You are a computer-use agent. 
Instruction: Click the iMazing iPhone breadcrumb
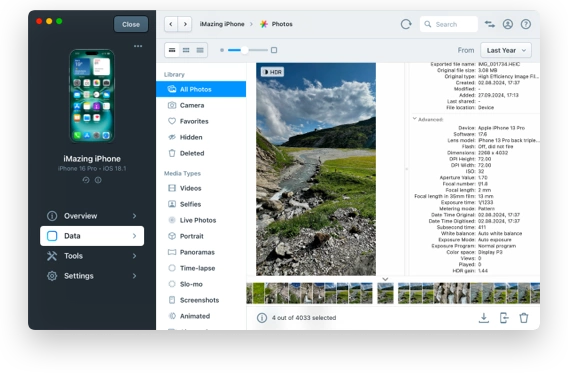point(222,24)
